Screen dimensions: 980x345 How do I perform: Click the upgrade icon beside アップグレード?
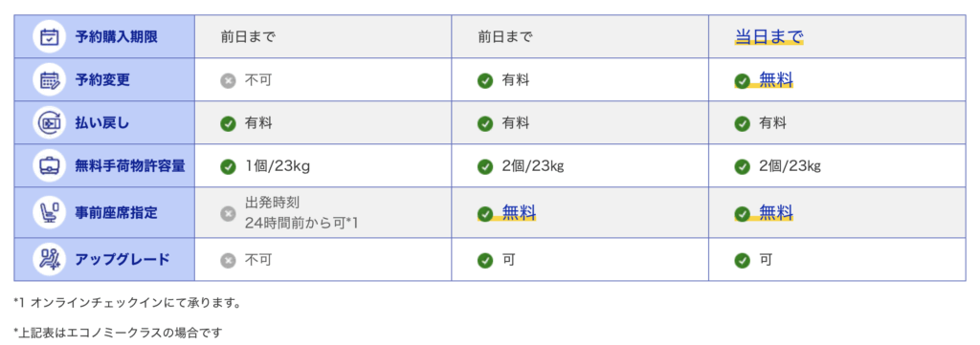(50, 260)
